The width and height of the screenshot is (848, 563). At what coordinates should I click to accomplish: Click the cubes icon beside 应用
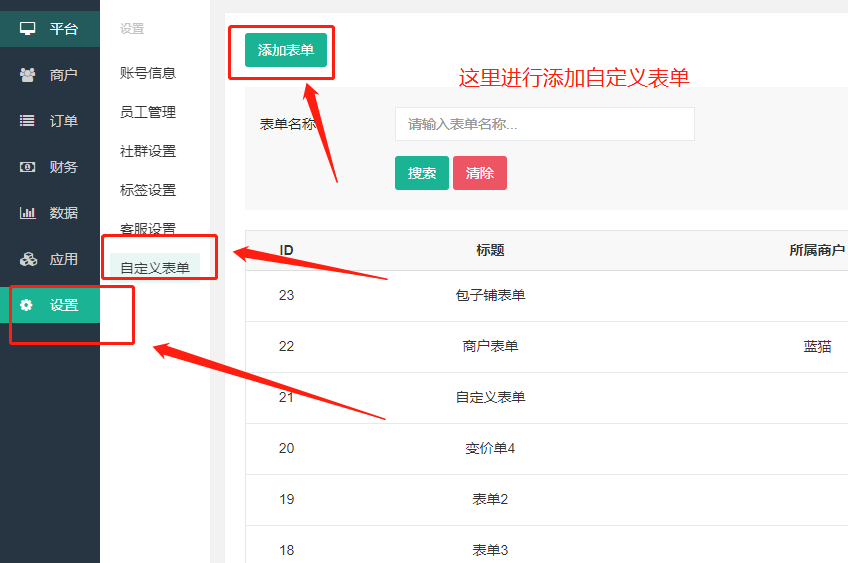(x=28, y=259)
